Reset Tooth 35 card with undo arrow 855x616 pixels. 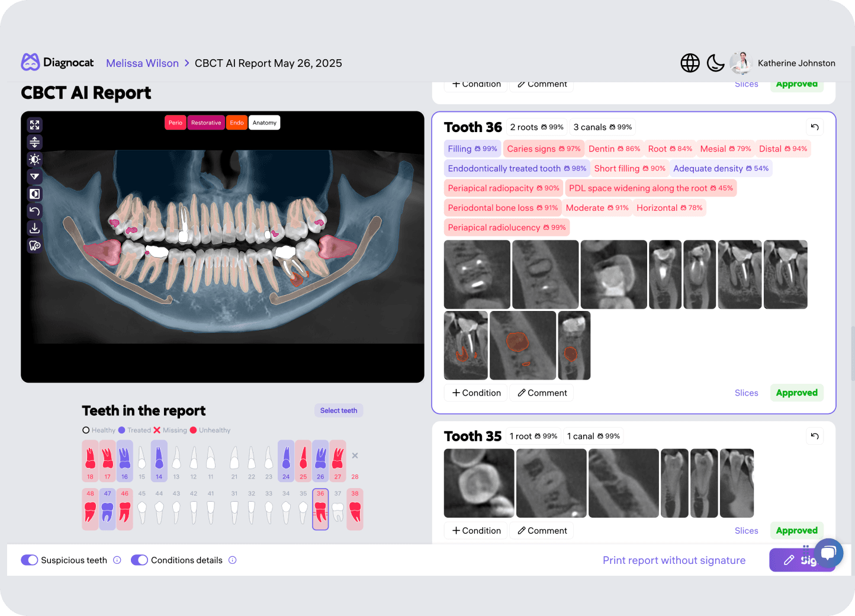(x=815, y=436)
